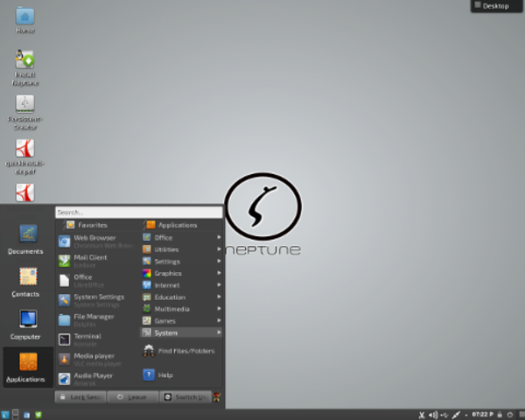
Task: Open the quickinstall PDF on the desktop
Action: point(25,157)
